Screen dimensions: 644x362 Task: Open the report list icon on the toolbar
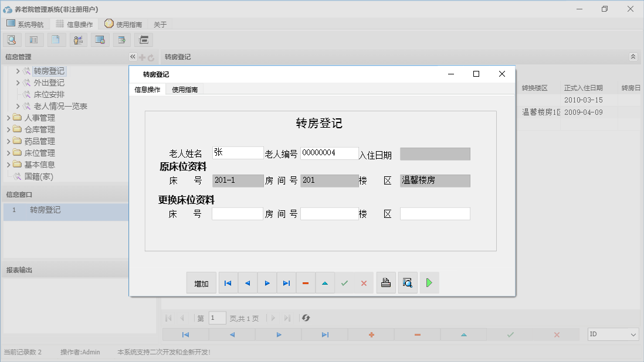(x=33, y=39)
